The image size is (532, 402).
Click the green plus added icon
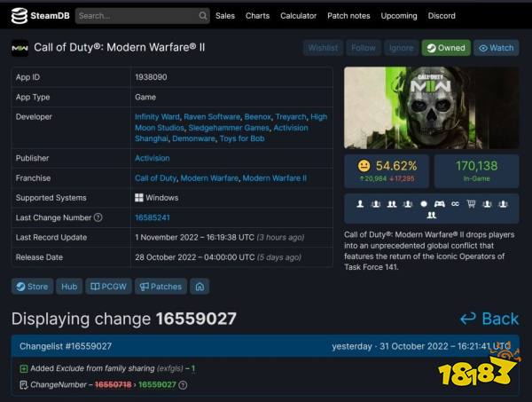(24, 368)
